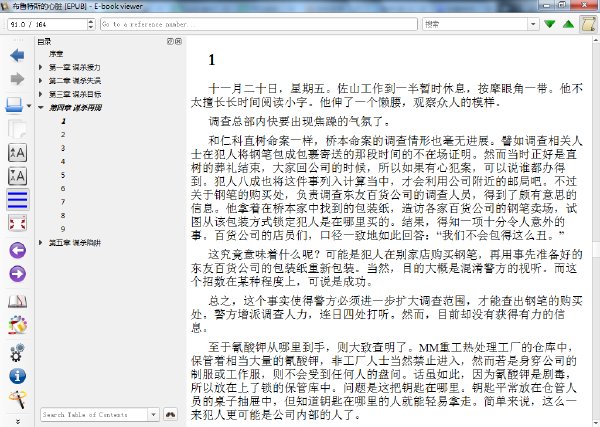Click the gray Forward arrow icon
Viewport: 600px width, 427px height.
click(17, 79)
